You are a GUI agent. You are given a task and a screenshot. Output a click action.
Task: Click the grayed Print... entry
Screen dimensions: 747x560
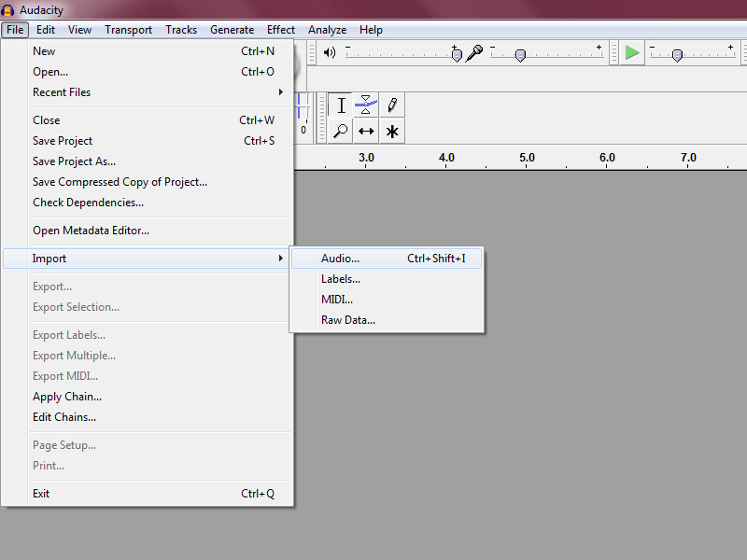148,465
